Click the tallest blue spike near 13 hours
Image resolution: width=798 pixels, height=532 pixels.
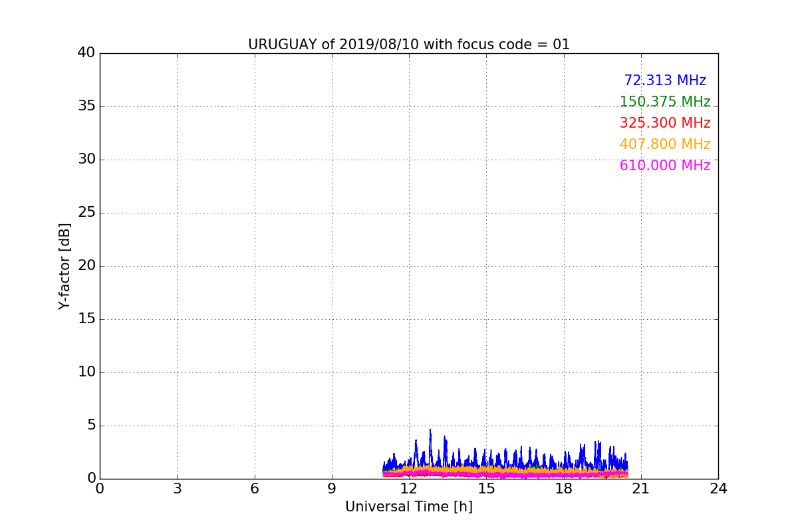(430, 447)
